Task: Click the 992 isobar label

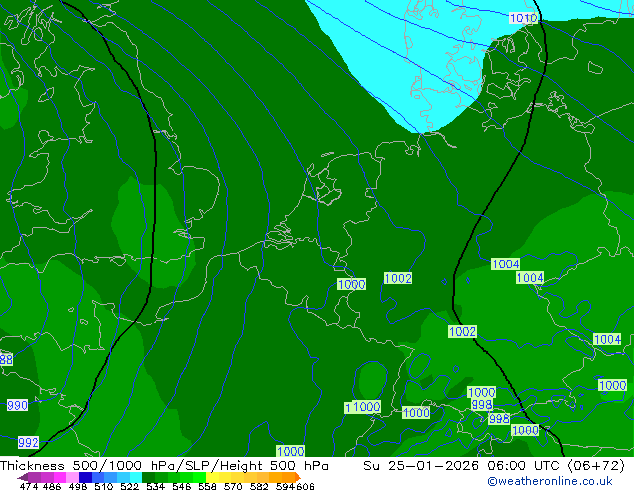Action: coord(28,442)
